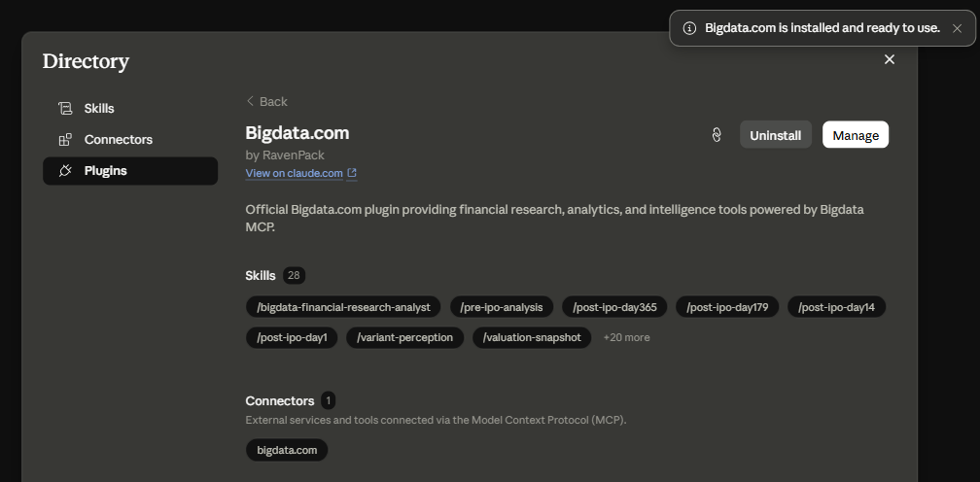Select the /valuation-snapshot skill chip
Viewport: 980px width, 482px height.
point(532,338)
